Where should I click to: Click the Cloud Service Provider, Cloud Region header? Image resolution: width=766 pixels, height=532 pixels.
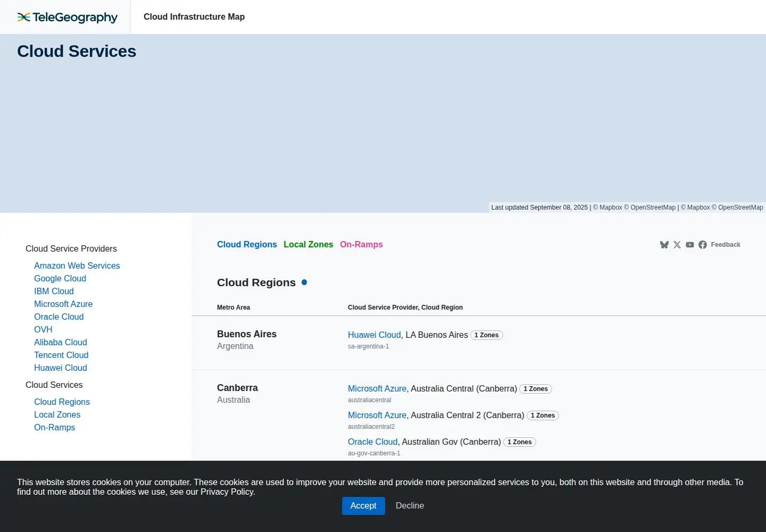tap(405, 307)
